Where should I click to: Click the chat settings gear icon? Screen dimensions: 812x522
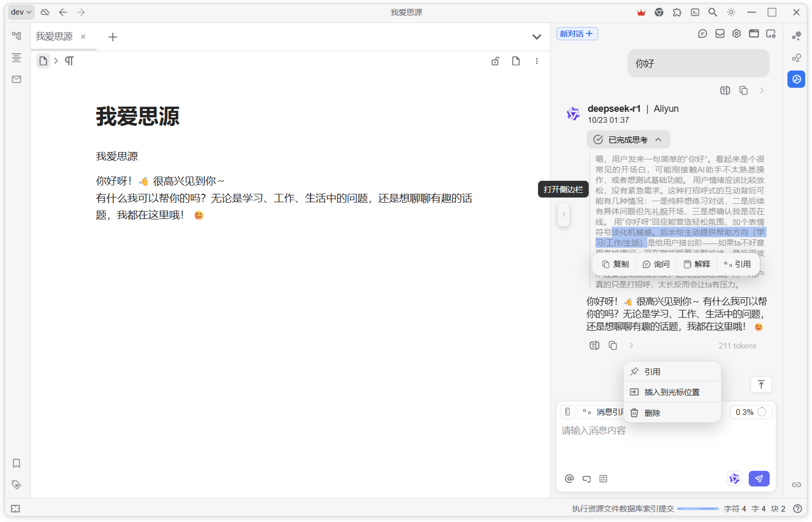[x=736, y=33]
